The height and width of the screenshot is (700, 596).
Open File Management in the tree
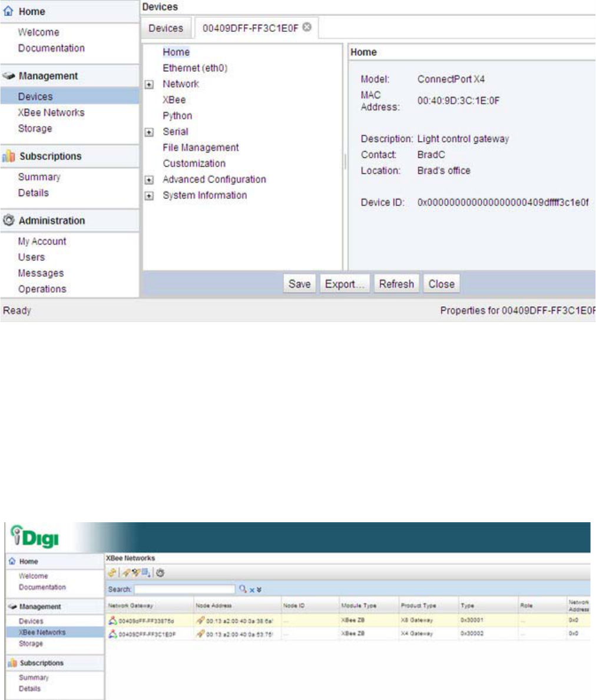coord(200,147)
